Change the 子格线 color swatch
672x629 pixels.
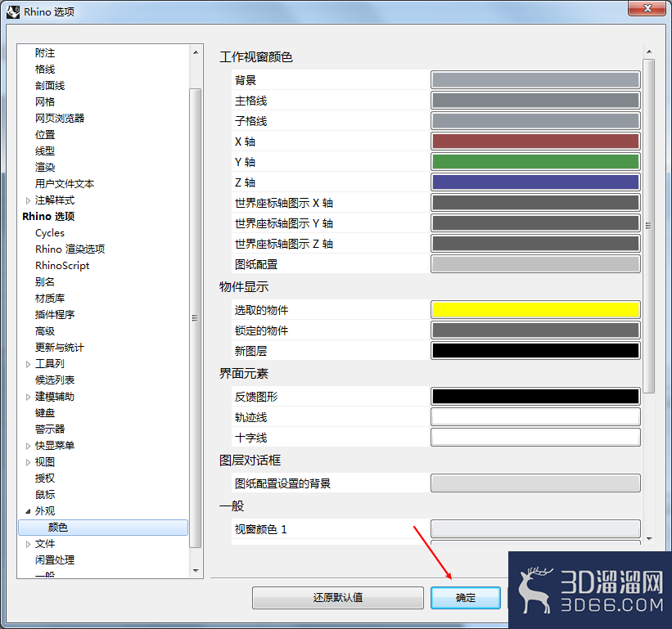(x=535, y=121)
